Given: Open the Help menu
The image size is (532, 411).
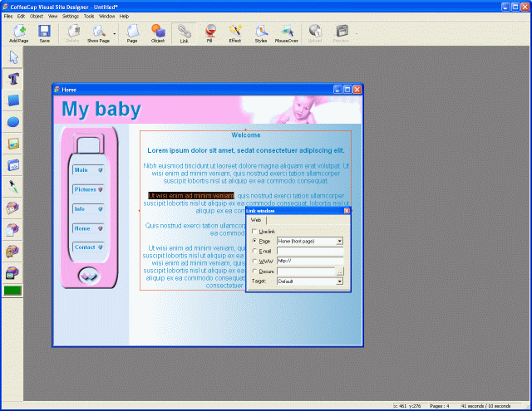Looking at the screenshot, I should tap(124, 17).
